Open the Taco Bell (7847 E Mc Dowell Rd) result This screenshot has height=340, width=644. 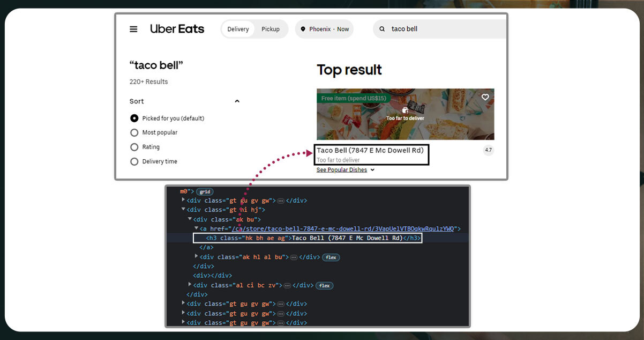pos(370,150)
